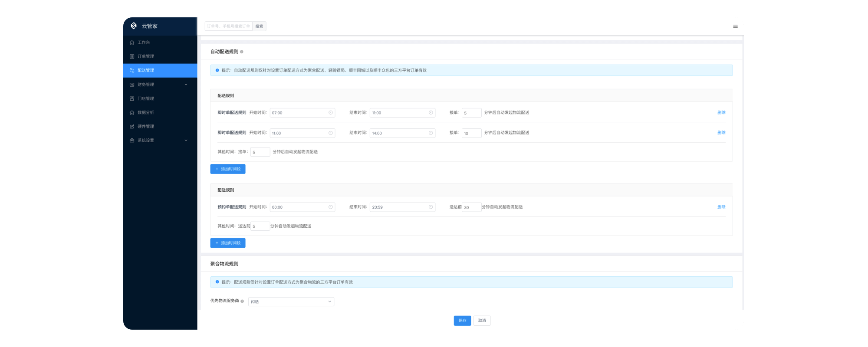Screen dimensions: 868x347
Task: Click the help icon beside 优先物流服务商
Action: tap(242, 301)
